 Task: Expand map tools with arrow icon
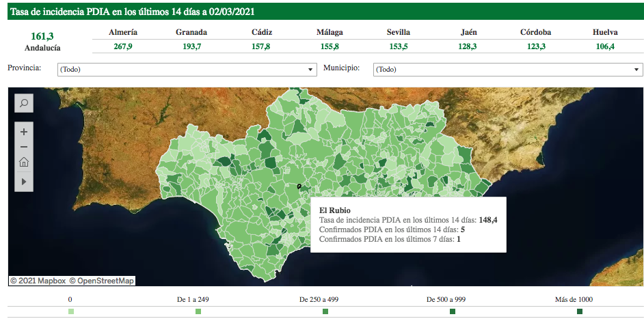coord(23,181)
